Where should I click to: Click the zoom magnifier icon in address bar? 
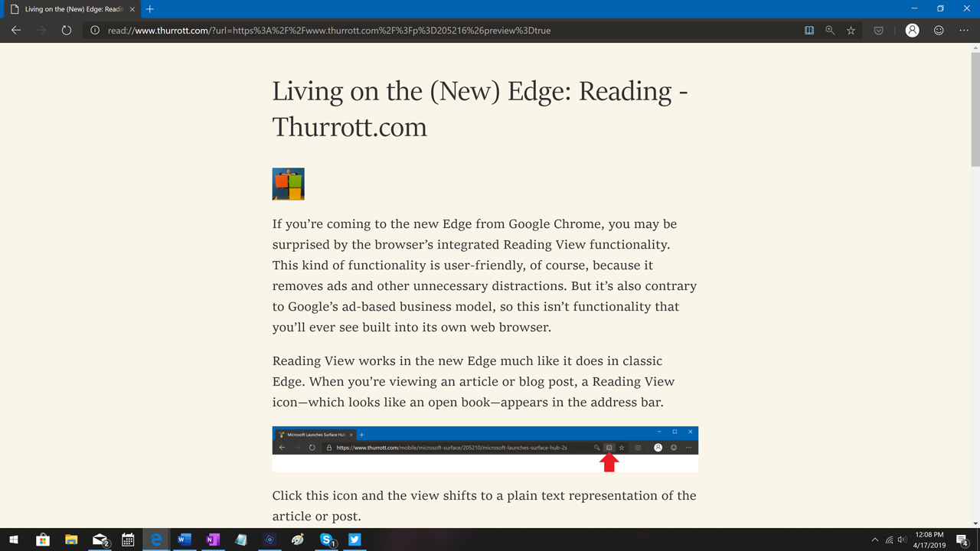tap(830, 31)
